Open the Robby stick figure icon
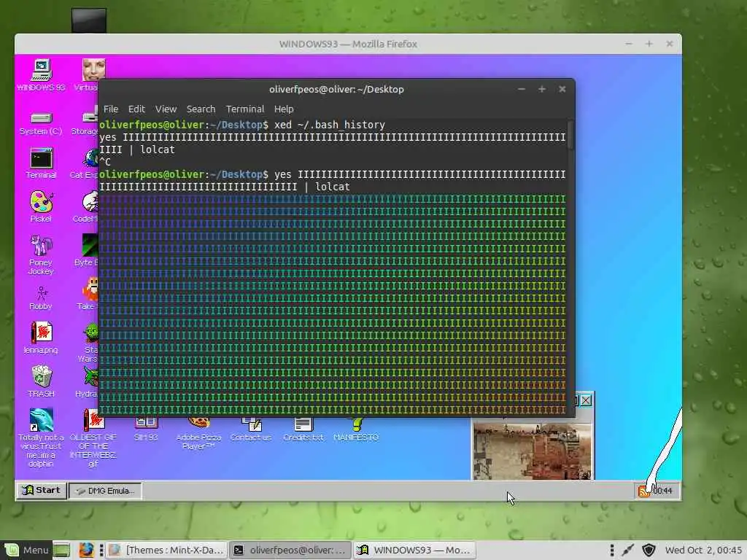This screenshot has width=747, height=560. pos(41,297)
